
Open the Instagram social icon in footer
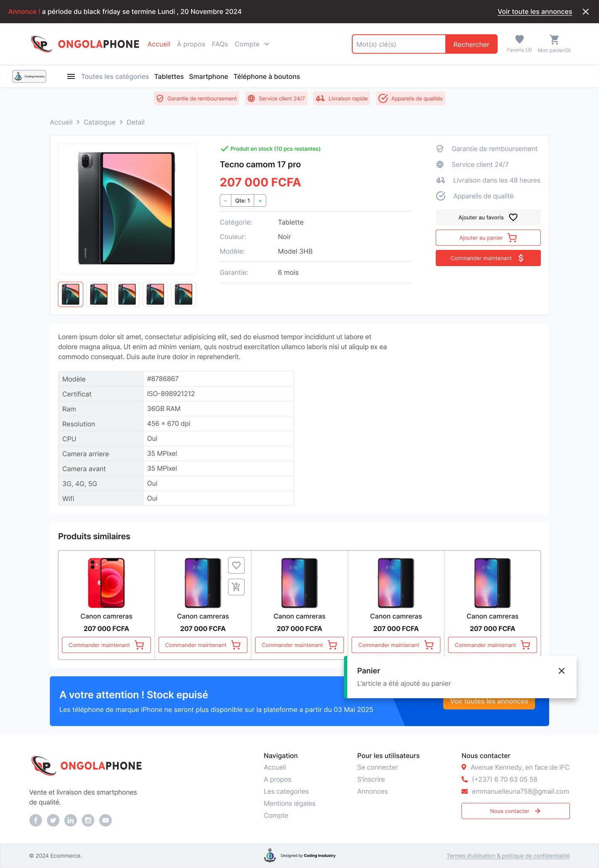[x=88, y=820]
